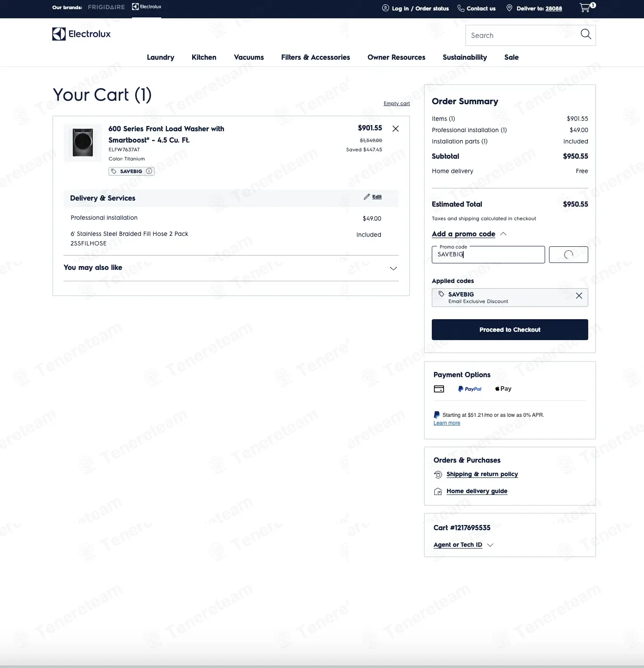Click the pencil Edit icon for Delivery & Services

tap(367, 197)
